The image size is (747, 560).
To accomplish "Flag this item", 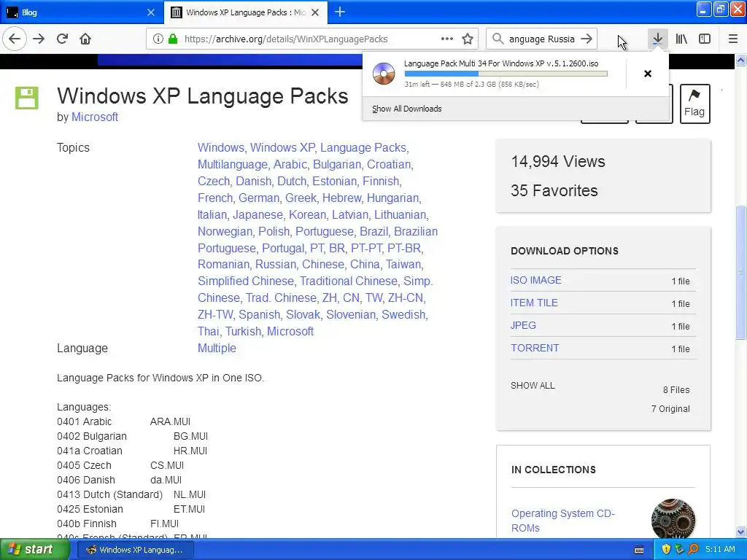I will click(x=694, y=104).
